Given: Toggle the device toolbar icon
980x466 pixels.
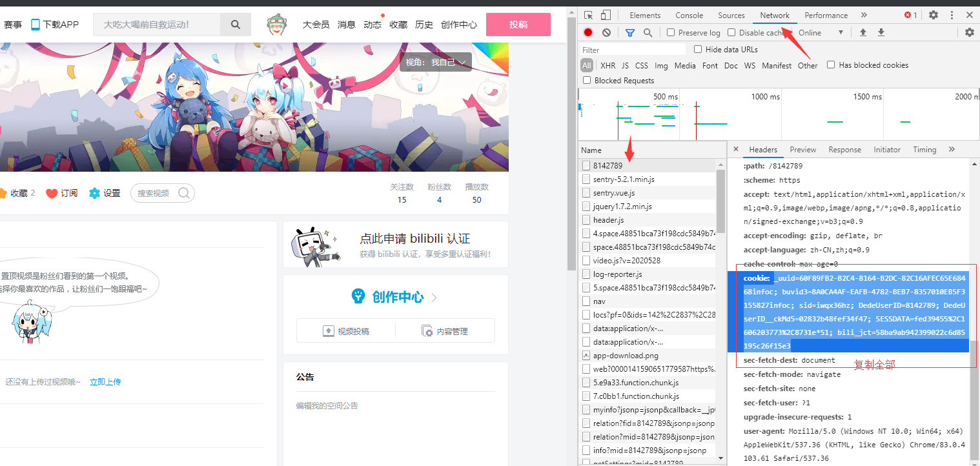Looking at the screenshot, I should [x=606, y=15].
